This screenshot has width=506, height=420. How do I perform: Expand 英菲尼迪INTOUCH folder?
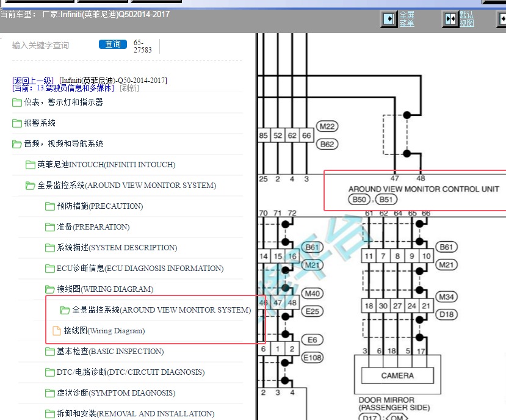pos(106,165)
